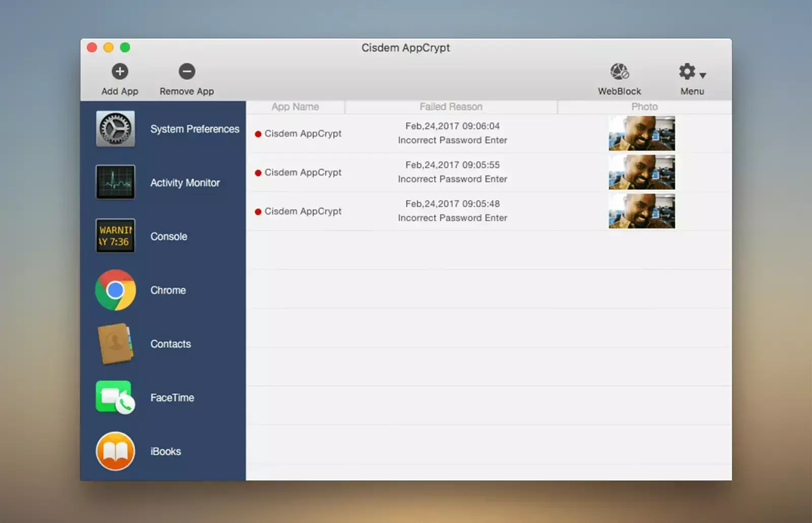View the photo thumbnail from 09:05:48

[641, 211]
